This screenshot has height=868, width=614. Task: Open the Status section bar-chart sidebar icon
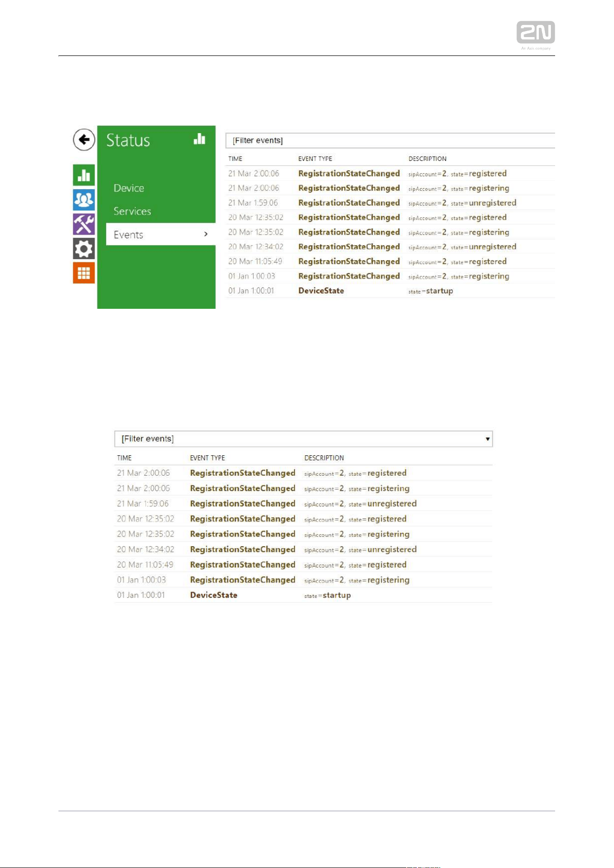coord(84,175)
